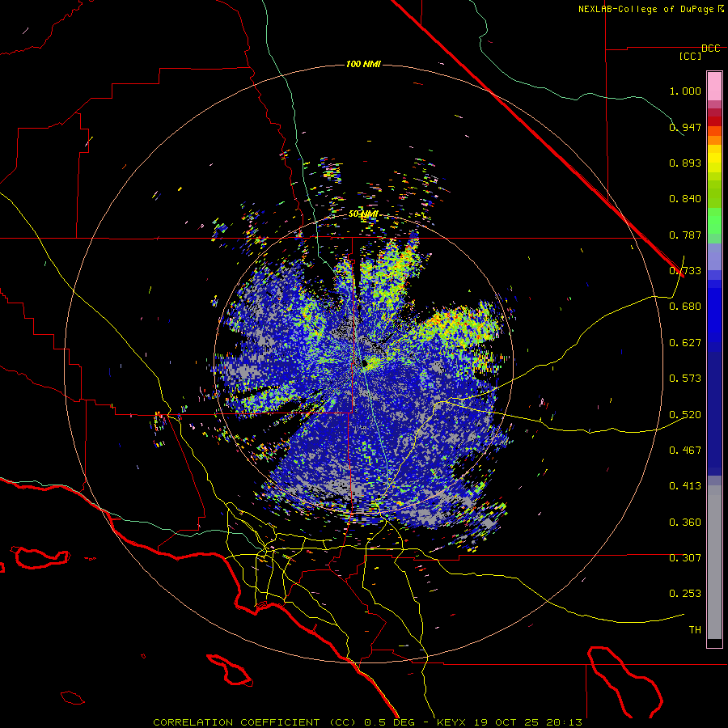The image size is (728, 728).
Task: Click the 0.253 scale value
Action: 685,594
